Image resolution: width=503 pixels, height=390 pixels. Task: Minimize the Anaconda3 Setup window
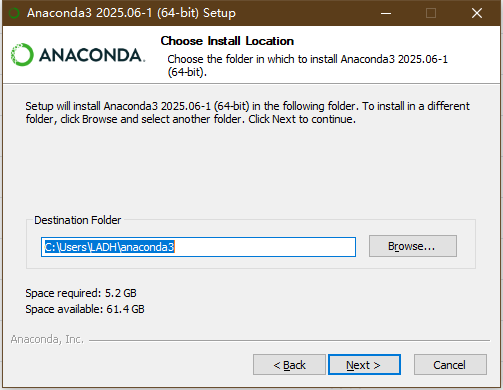click(386, 13)
